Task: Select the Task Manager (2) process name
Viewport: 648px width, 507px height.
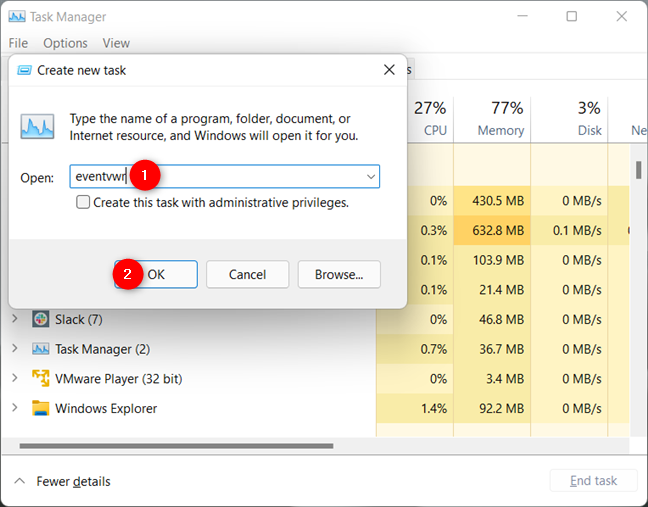Action: pyautogui.click(x=102, y=349)
